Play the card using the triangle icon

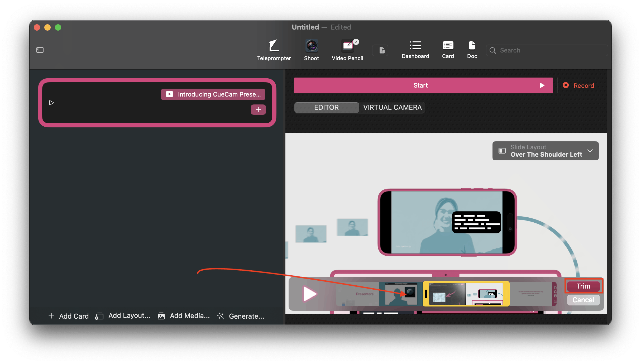point(51,103)
